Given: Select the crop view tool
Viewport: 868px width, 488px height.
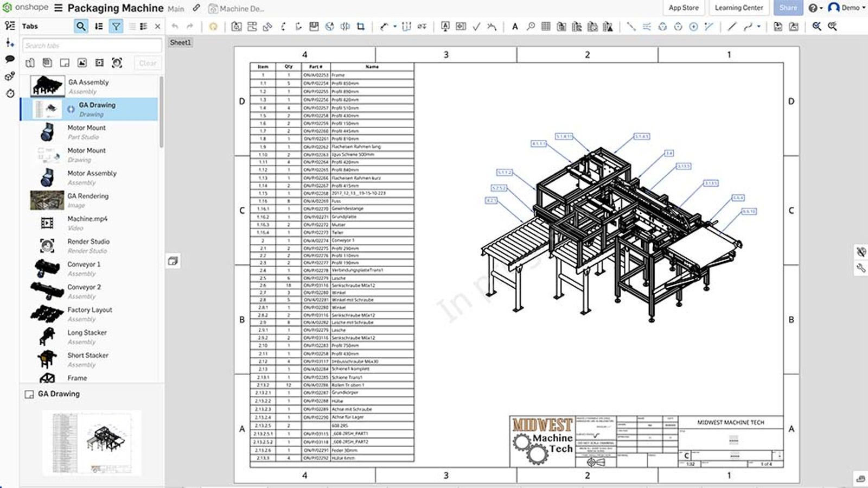Looking at the screenshot, I should click(361, 26).
